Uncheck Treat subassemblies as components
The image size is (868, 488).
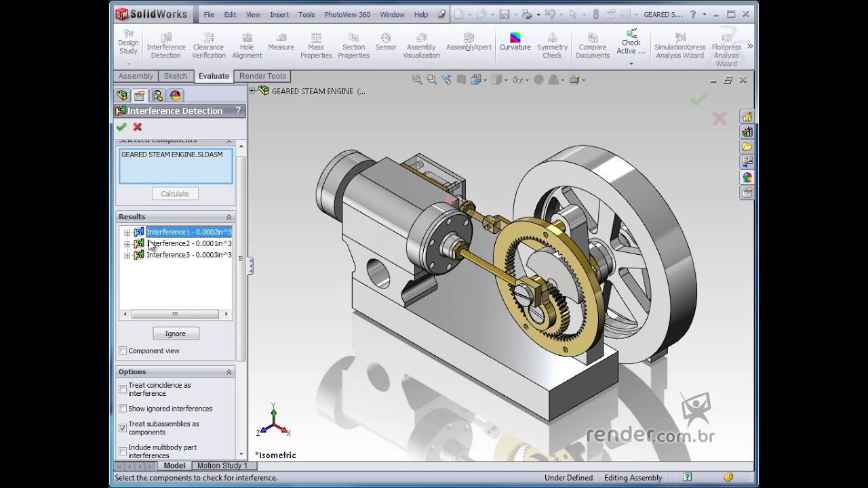tap(123, 428)
